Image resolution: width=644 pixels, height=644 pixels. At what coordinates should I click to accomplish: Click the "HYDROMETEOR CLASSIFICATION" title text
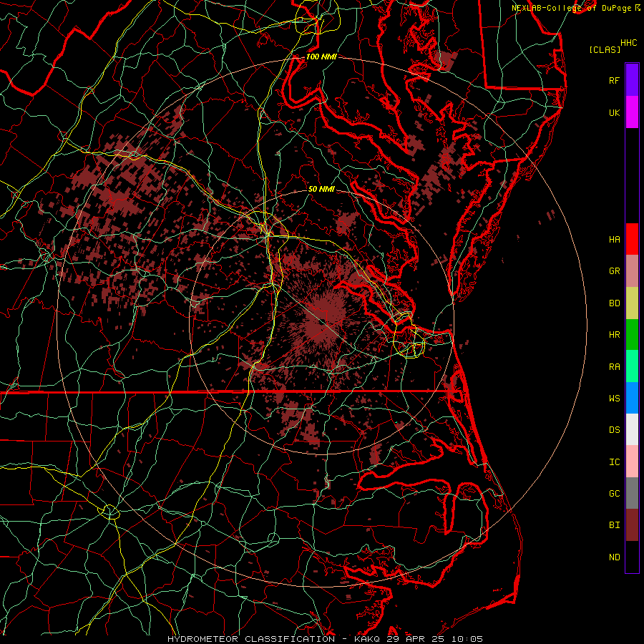click(x=251, y=639)
